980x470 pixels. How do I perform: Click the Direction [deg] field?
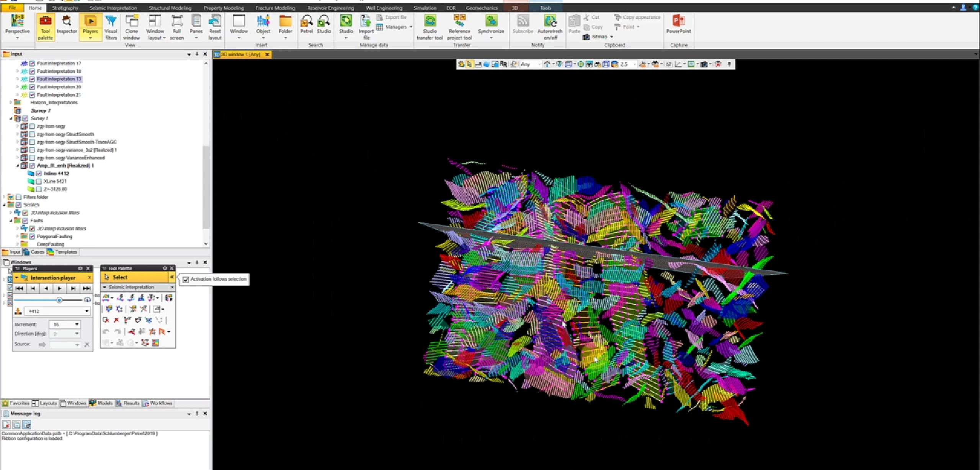click(65, 334)
